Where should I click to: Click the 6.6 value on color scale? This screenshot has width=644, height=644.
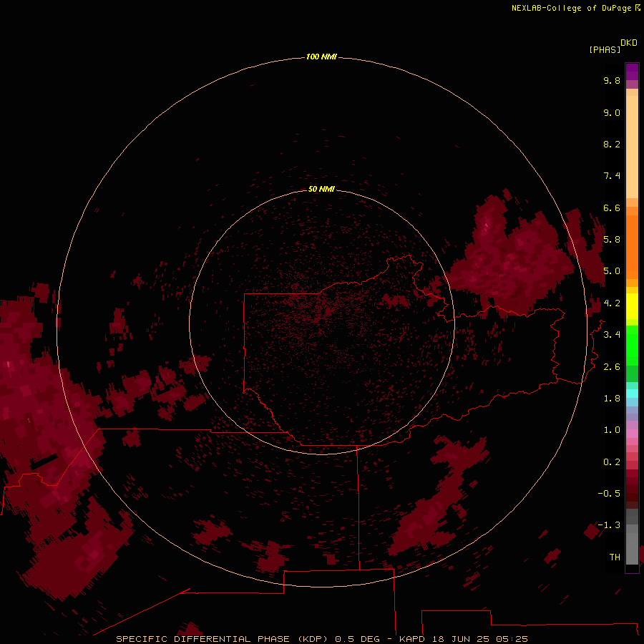coord(612,208)
